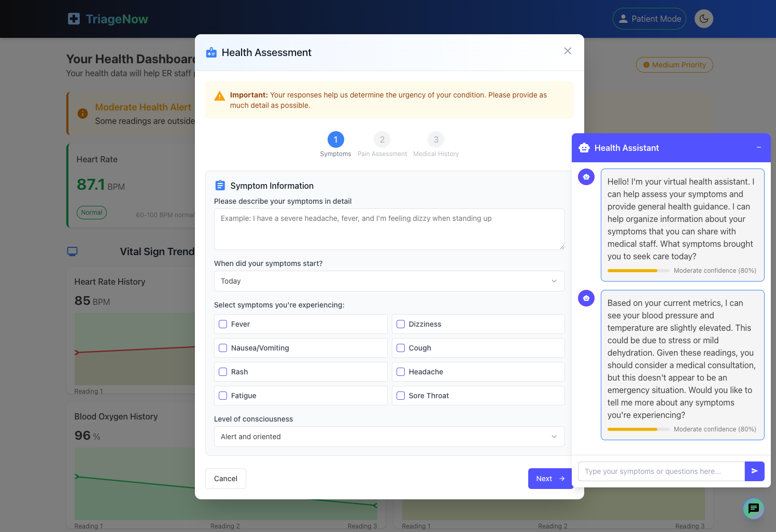Viewport: 776px width, 532px height.
Task: Click the Symptom Information clipboard icon
Action: [x=220, y=186]
